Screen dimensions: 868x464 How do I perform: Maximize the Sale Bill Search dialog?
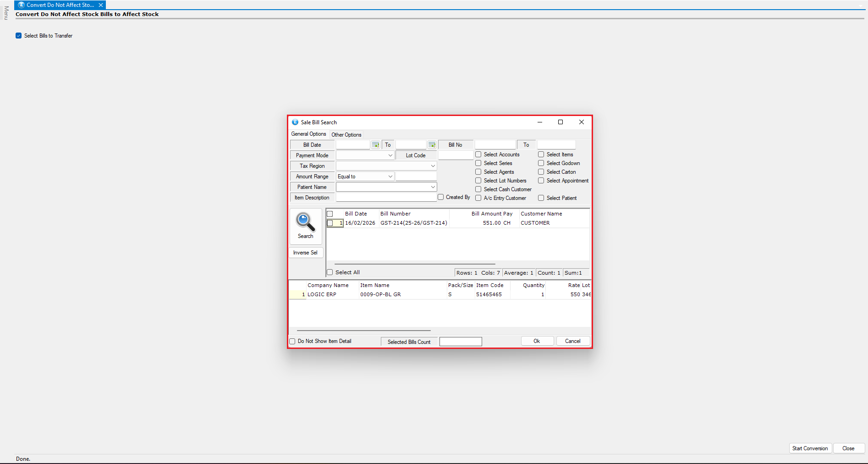(560, 122)
